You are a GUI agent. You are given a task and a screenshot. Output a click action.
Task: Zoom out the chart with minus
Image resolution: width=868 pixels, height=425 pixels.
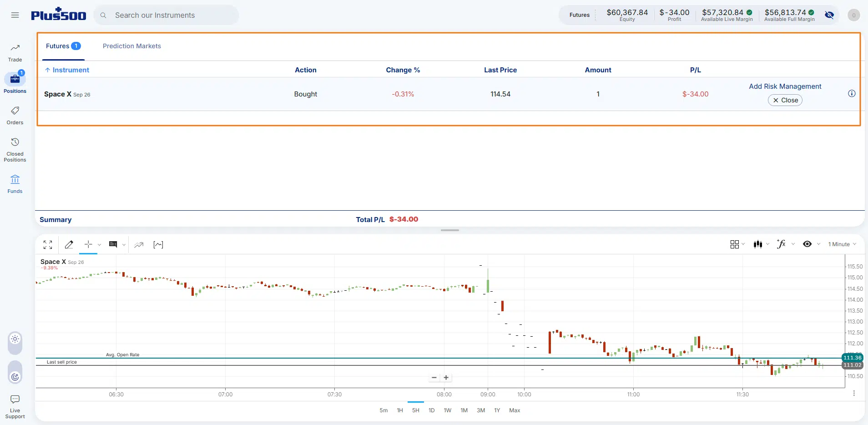pos(434,378)
